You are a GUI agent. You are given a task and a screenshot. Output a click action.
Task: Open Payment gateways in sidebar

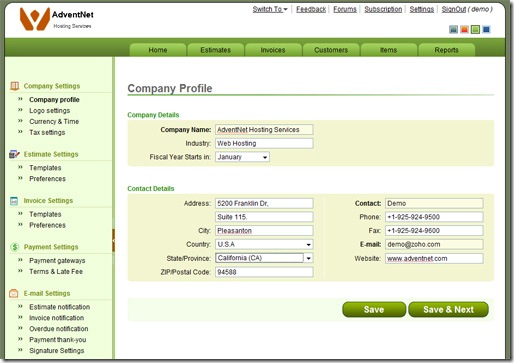(57, 261)
